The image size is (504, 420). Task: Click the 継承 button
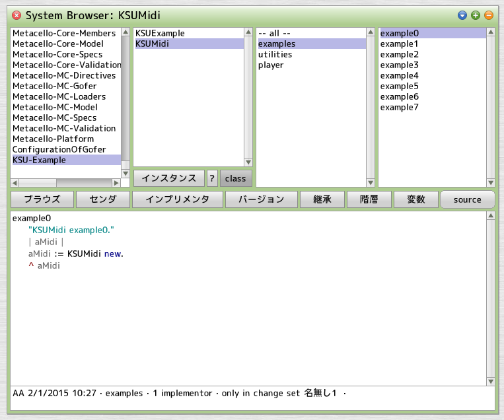pos(322,199)
